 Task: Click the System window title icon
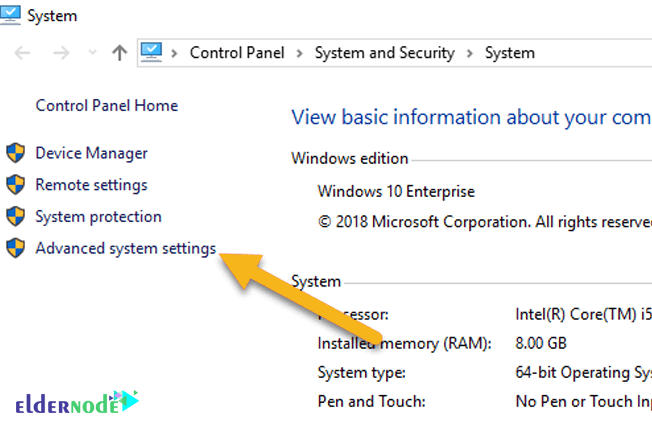[10, 15]
